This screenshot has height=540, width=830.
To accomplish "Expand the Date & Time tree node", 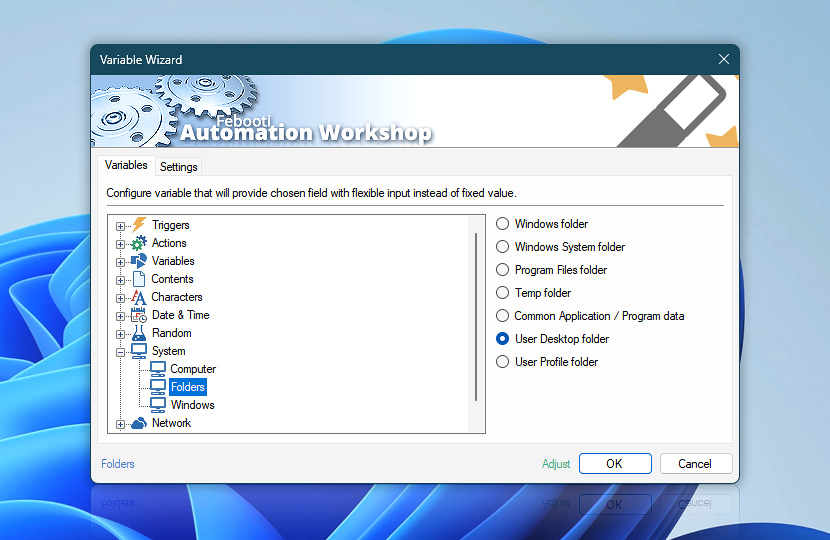I will pyautogui.click(x=120, y=317).
